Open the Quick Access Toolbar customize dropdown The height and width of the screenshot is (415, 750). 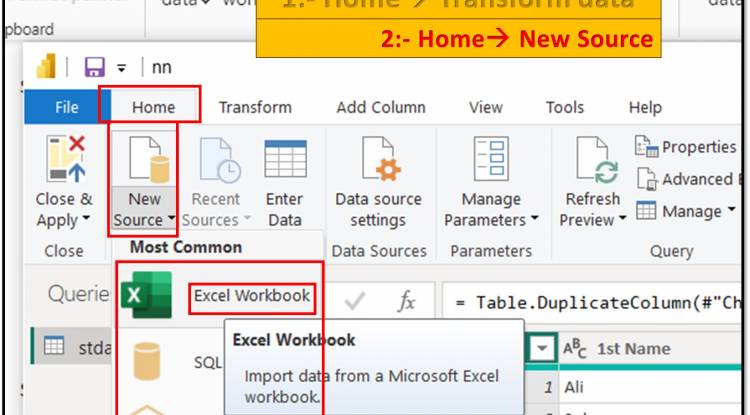point(121,68)
